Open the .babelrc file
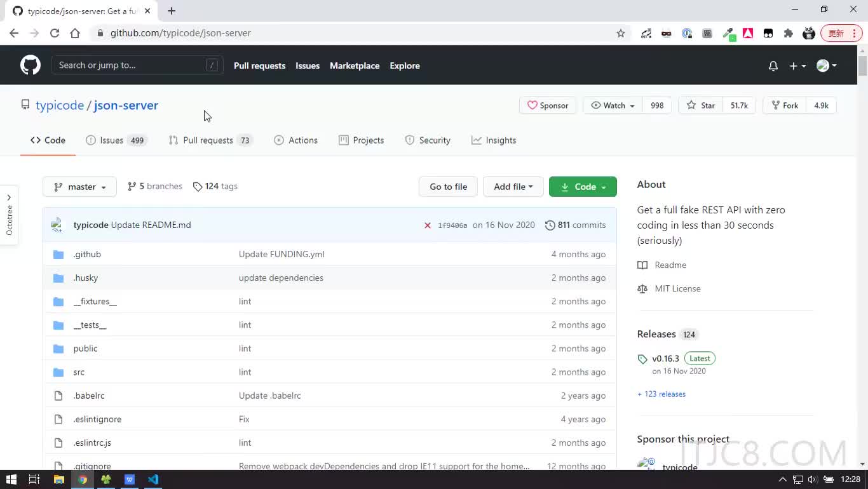Screen dimensions: 868x489 (x=89, y=396)
